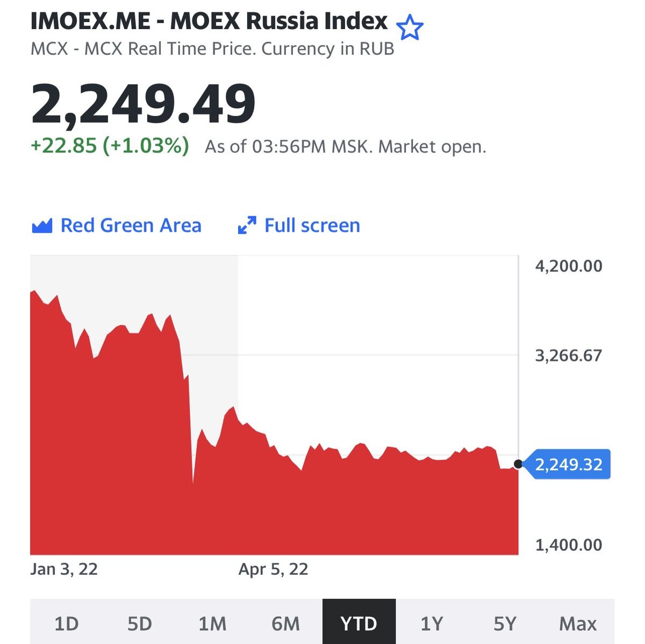Image resolution: width=645 pixels, height=644 pixels.
Task: Open the Red Green Area chart type text
Action: click(131, 226)
